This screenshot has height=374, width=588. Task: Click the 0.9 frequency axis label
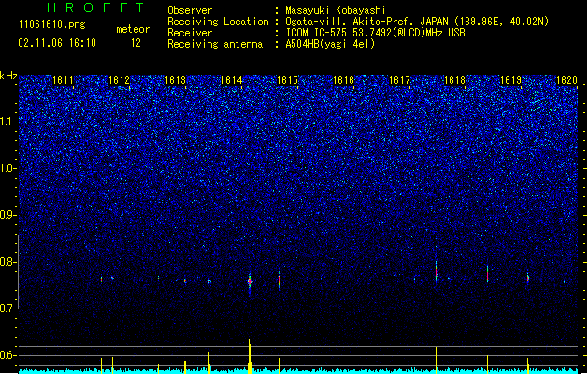7,215
